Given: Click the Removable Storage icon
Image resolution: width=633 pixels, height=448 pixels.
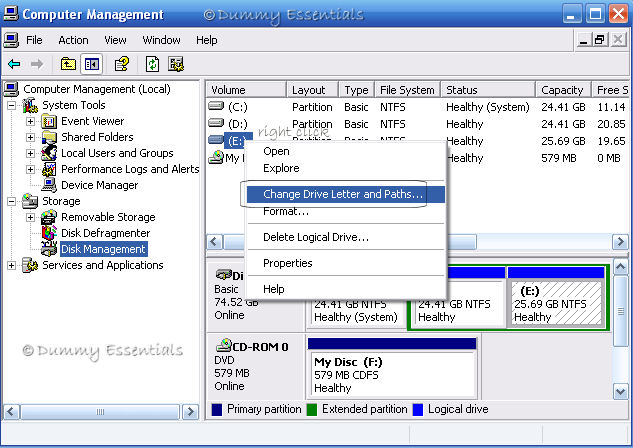Looking at the screenshot, I should 49,217.
